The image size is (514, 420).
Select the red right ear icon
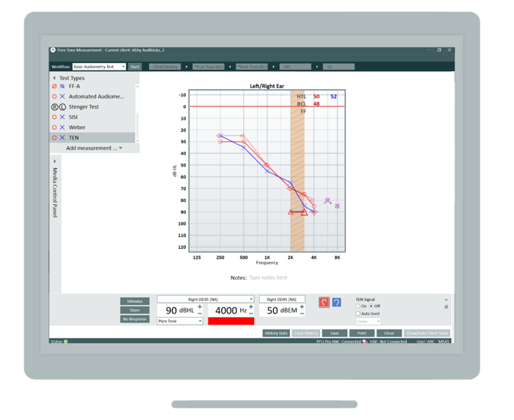[x=324, y=302]
